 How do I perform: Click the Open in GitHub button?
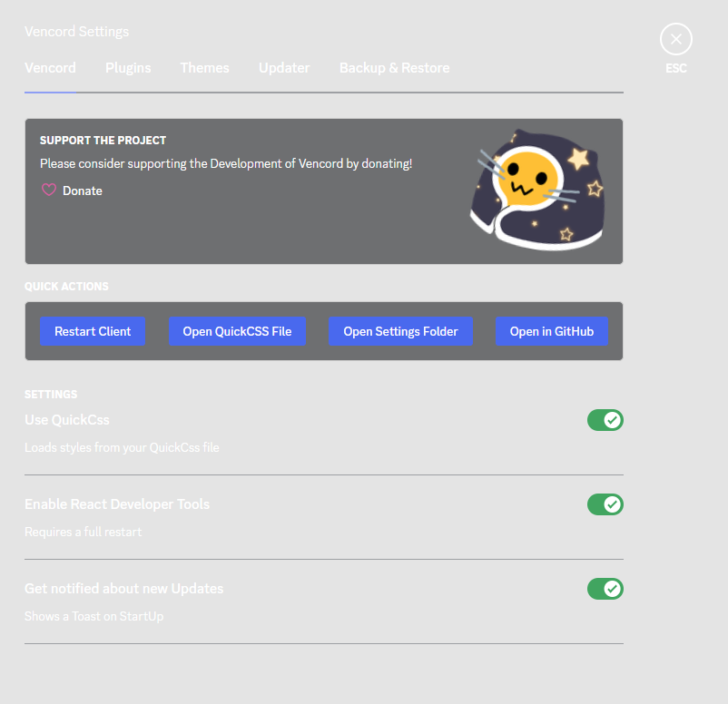pyautogui.click(x=552, y=331)
